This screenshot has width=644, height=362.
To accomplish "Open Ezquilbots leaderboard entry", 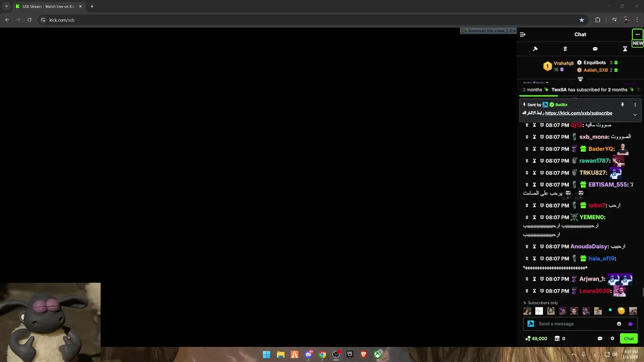I will (x=594, y=63).
